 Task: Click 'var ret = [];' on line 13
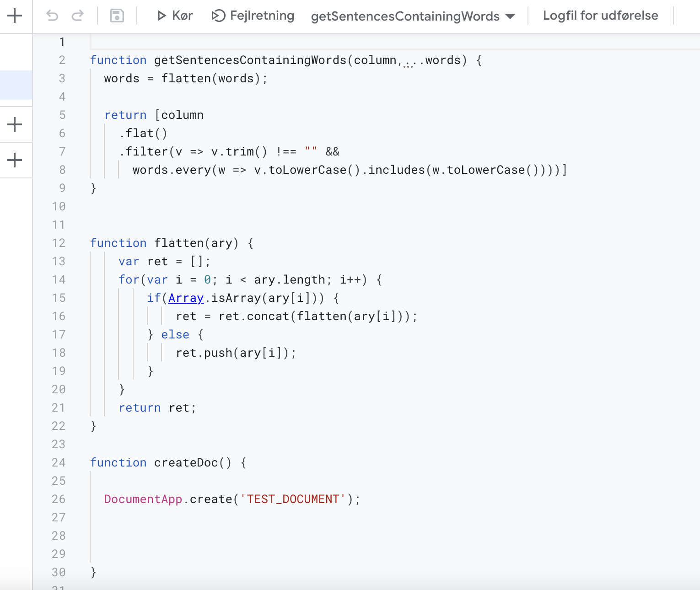coord(165,262)
